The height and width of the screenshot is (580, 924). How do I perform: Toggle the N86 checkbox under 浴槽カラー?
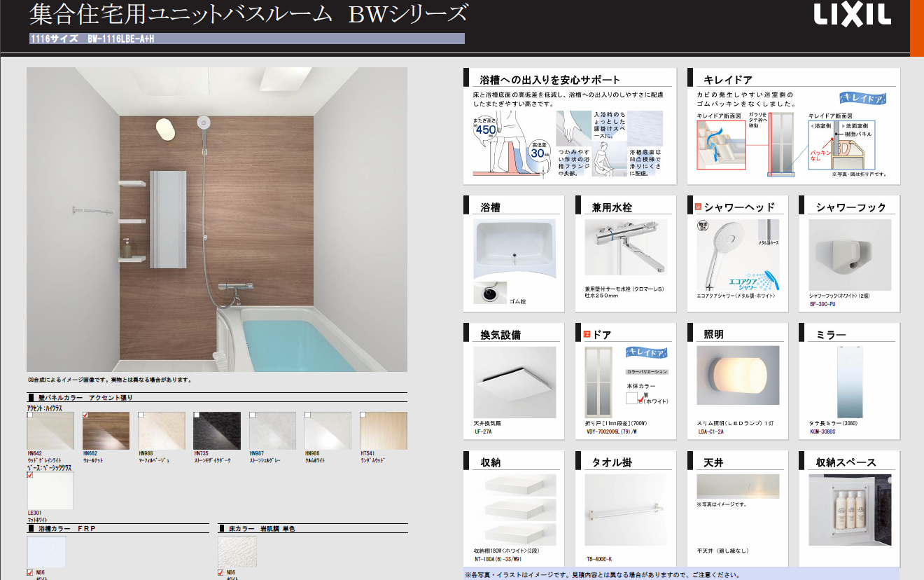coord(30,572)
